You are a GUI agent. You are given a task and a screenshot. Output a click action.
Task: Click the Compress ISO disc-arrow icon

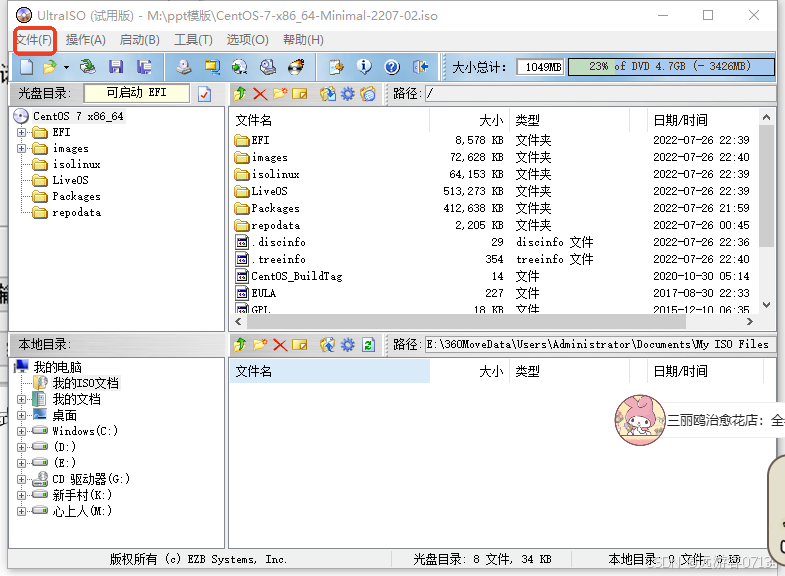coord(240,67)
